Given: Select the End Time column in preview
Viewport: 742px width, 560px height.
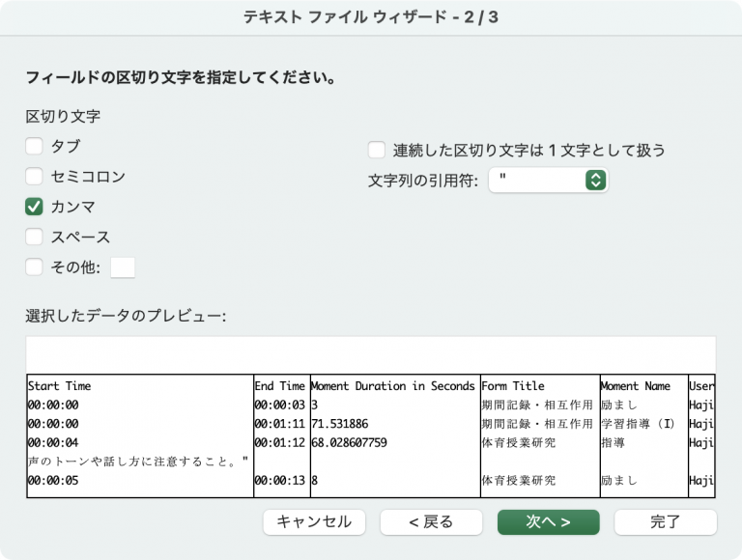Looking at the screenshot, I should pos(279,386).
